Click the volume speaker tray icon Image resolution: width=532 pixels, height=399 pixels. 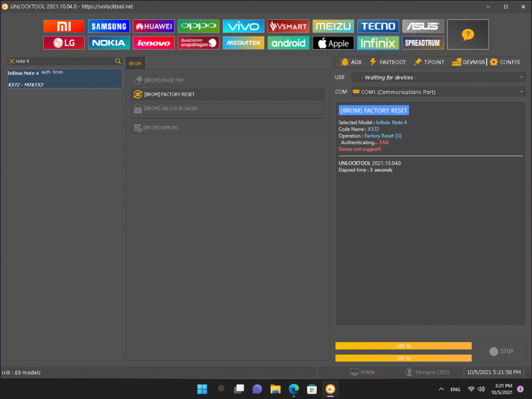click(481, 389)
